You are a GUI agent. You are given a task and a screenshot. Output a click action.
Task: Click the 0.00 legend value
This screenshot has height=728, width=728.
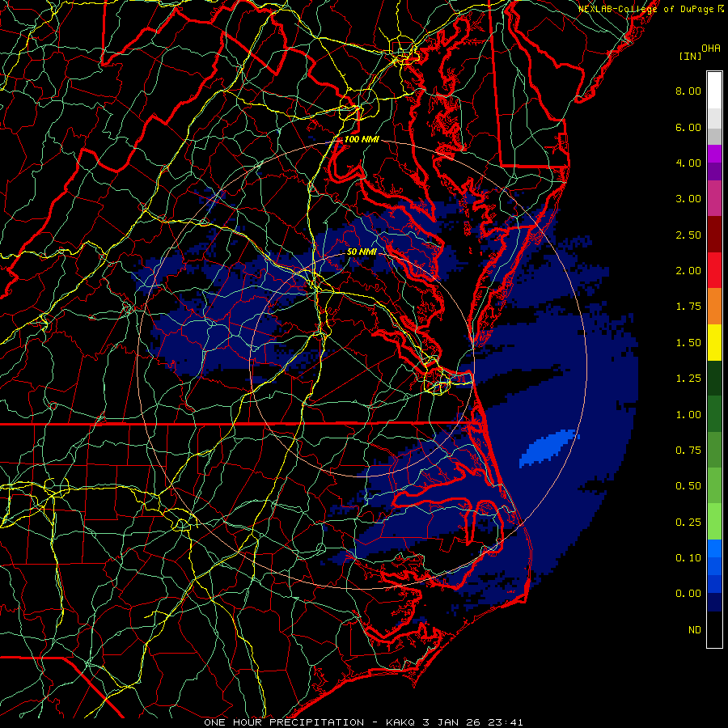coord(688,594)
